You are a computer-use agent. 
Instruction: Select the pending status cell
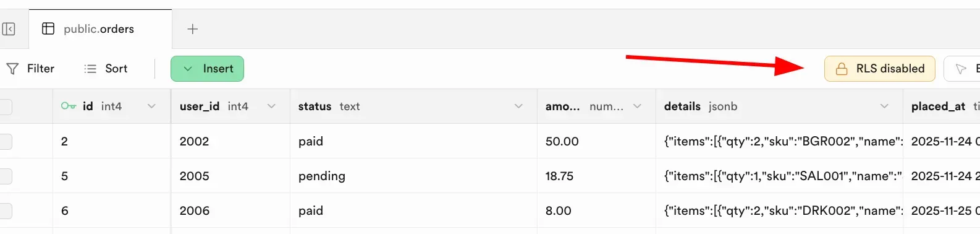(413, 176)
